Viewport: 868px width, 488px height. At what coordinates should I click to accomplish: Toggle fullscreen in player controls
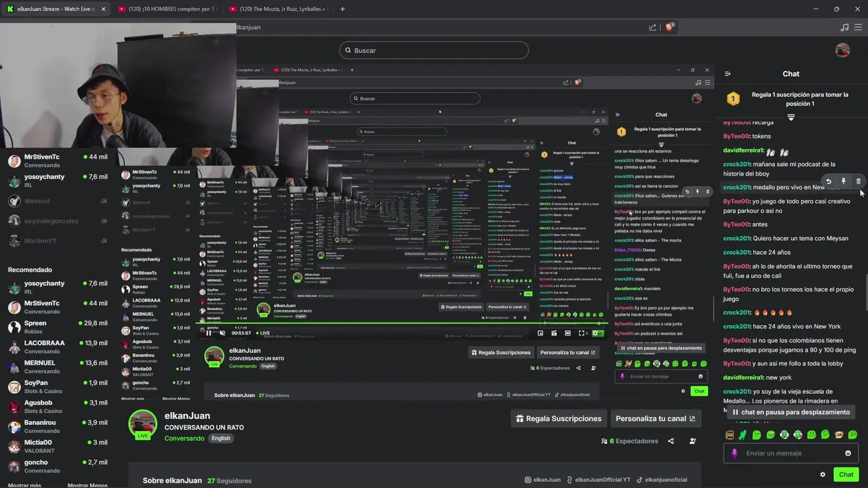click(x=581, y=333)
